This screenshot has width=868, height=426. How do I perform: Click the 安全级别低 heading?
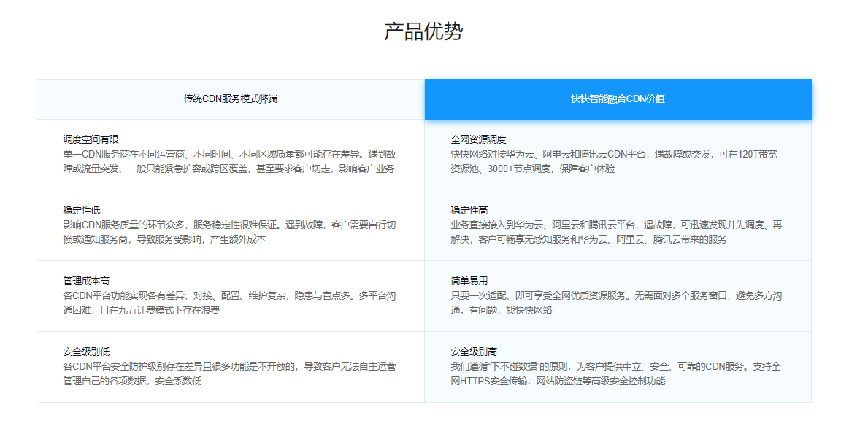tap(86, 352)
